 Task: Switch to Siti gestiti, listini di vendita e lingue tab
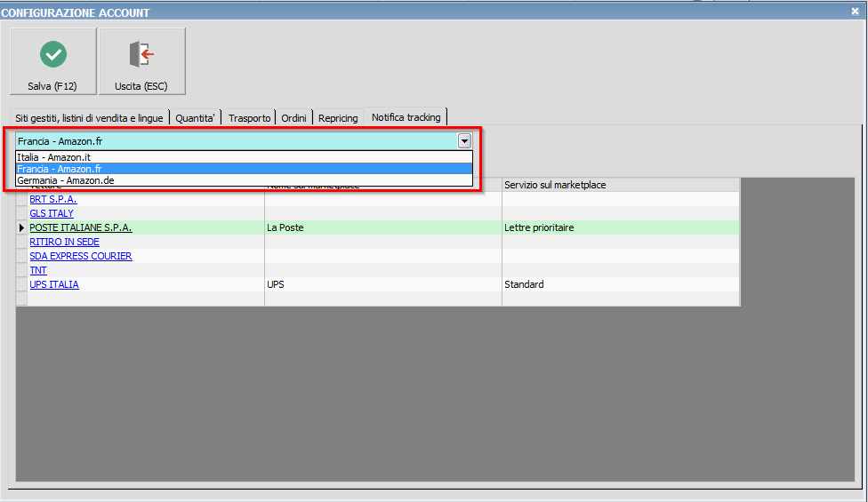pyautogui.click(x=89, y=118)
